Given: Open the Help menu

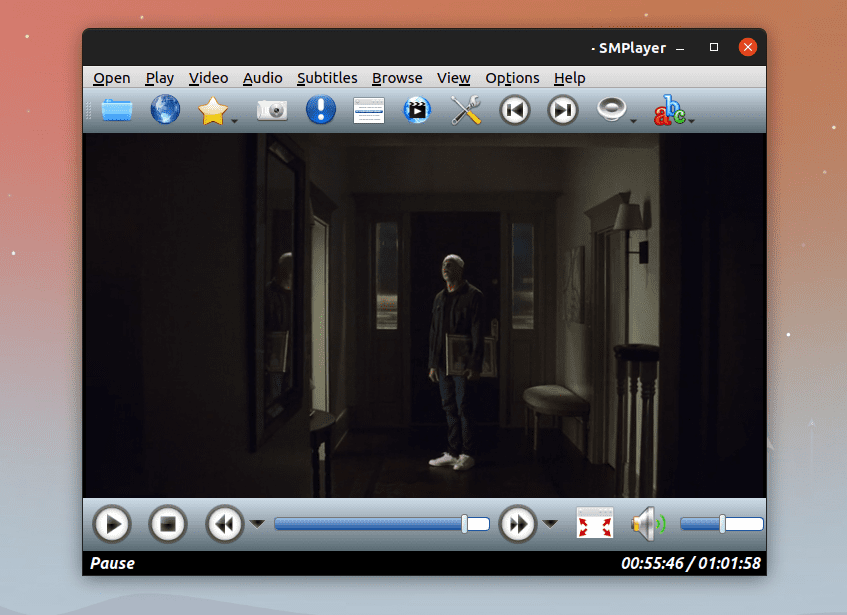Looking at the screenshot, I should (x=570, y=78).
